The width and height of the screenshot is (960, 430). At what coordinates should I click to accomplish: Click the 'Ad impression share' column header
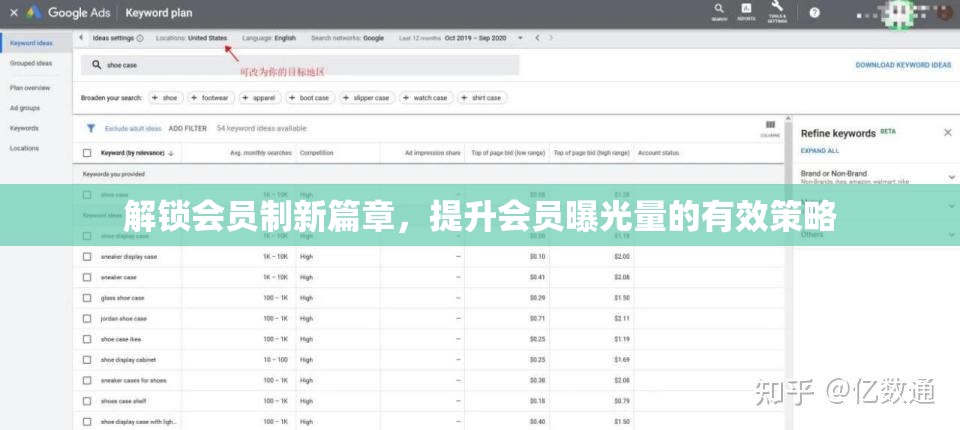click(432, 153)
